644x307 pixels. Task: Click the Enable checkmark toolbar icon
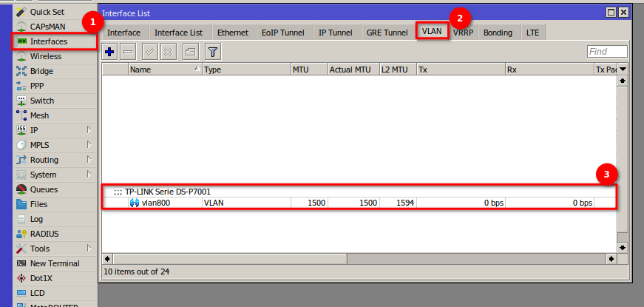(x=150, y=52)
